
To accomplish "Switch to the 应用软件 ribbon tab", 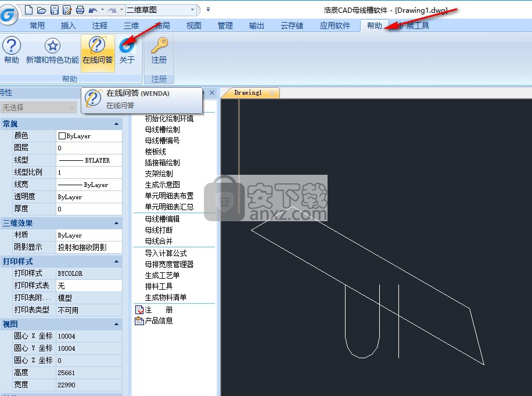I will click(335, 26).
